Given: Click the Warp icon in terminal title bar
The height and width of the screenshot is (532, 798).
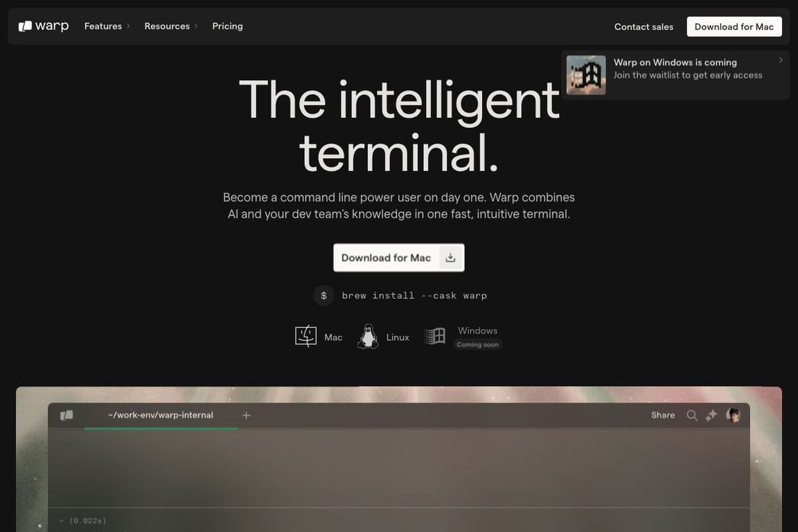Looking at the screenshot, I should tap(66, 416).
